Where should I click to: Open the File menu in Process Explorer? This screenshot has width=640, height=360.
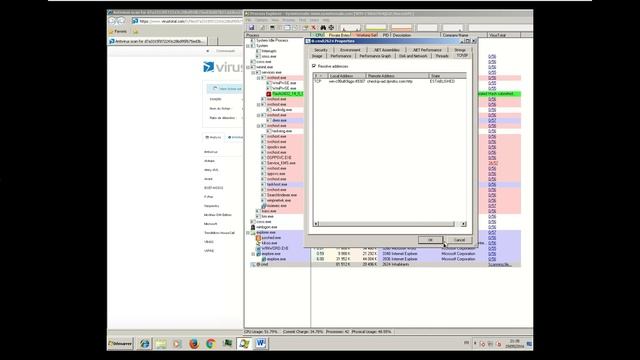(x=249, y=20)
